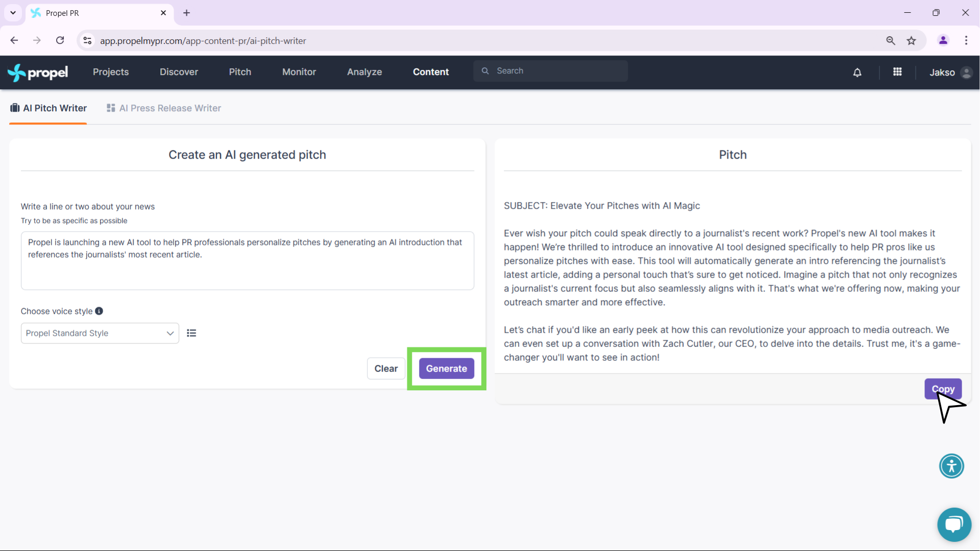Open the Chrome three-dot menu
980x551 pixels.
(x=966, y=40)
